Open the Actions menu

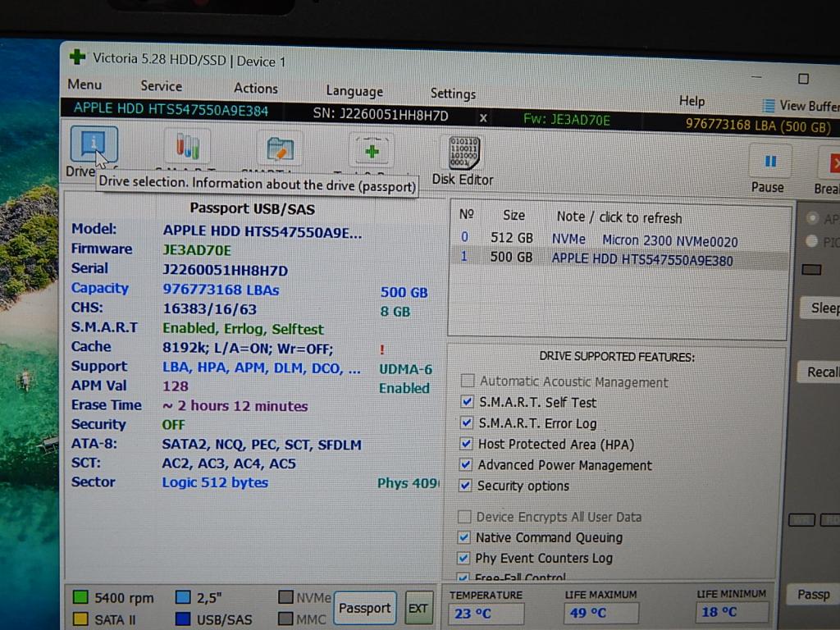pos(255,89)
